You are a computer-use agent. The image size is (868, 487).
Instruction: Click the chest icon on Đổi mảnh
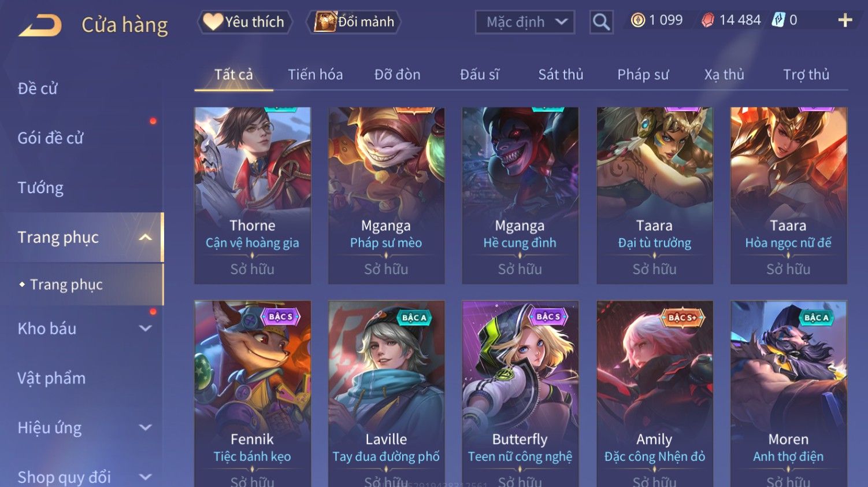pos(325,21)
